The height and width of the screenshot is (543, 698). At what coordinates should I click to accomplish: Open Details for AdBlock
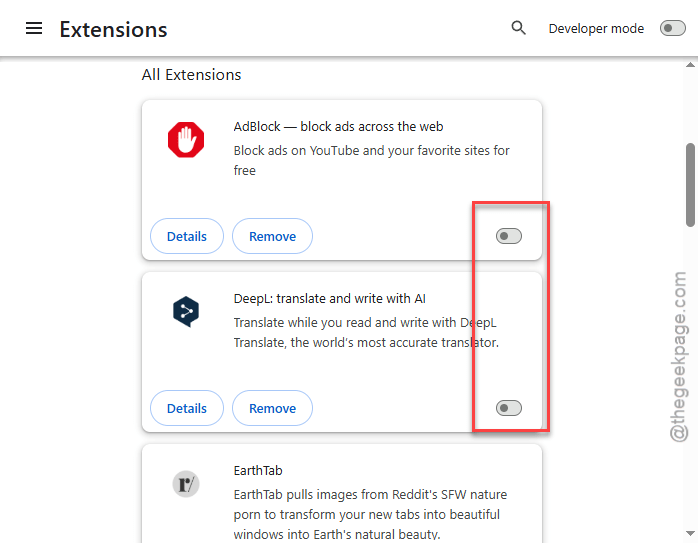187,236
